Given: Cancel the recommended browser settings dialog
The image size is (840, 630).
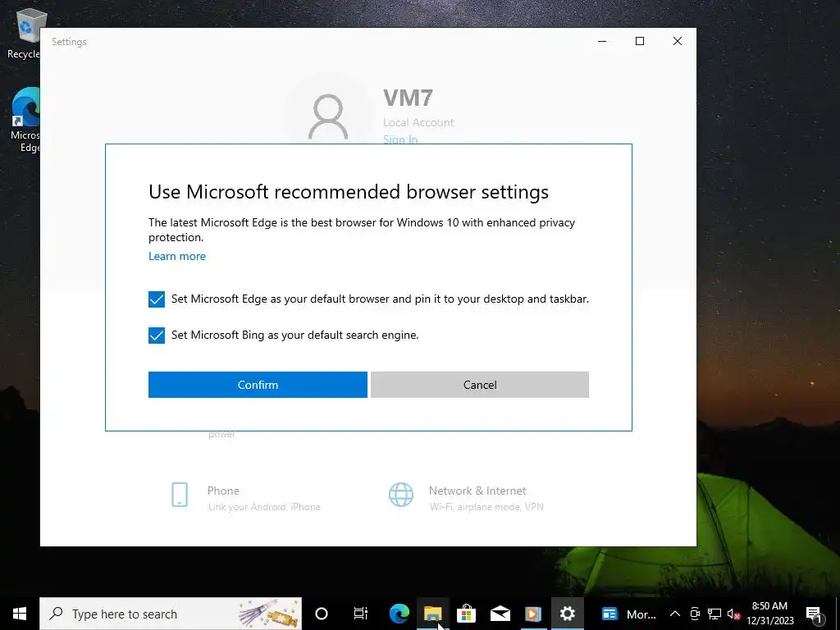Looking at the screenshot, I should [x=480, y=385].
